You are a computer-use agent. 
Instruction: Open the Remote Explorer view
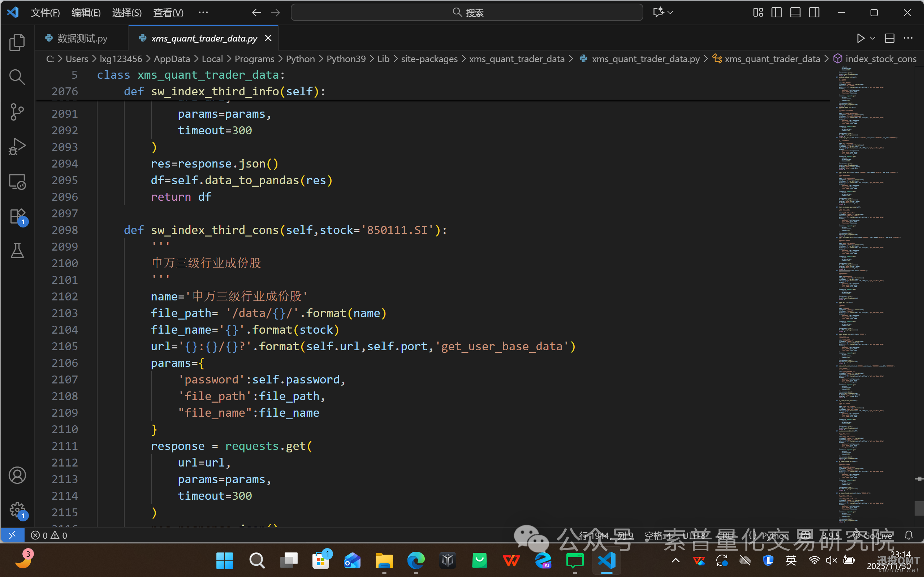17,182
